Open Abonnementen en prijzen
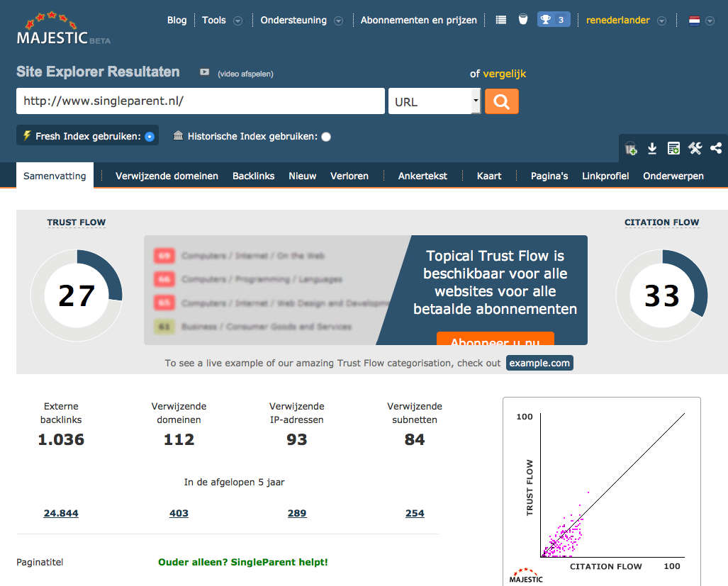728x586 pixels. point(419,20)
